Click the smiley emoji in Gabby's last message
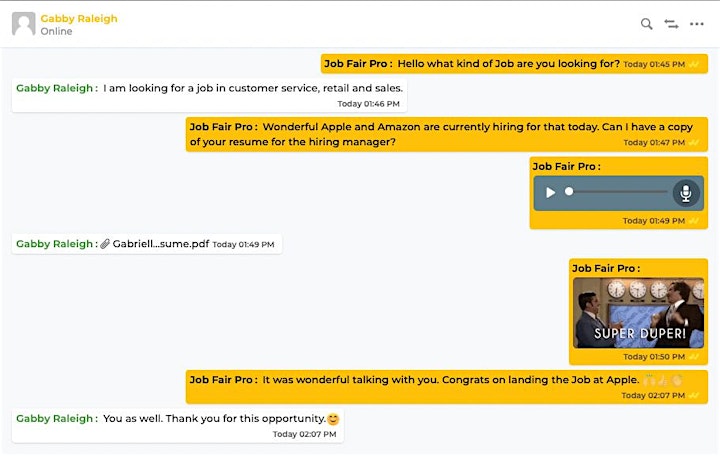This screenshot has height=456, width=720. [x=333, y=419]
